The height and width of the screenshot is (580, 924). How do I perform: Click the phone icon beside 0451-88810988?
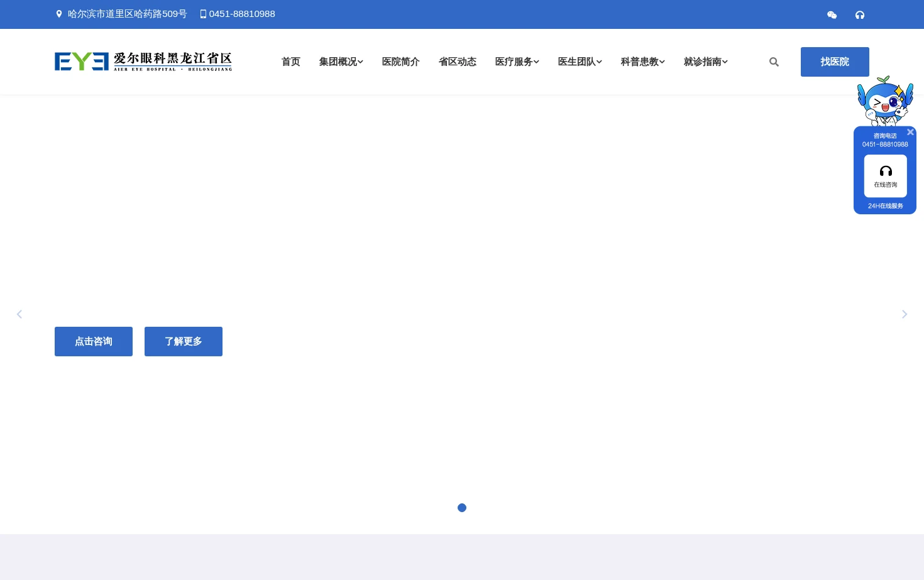tap(203, 14)
